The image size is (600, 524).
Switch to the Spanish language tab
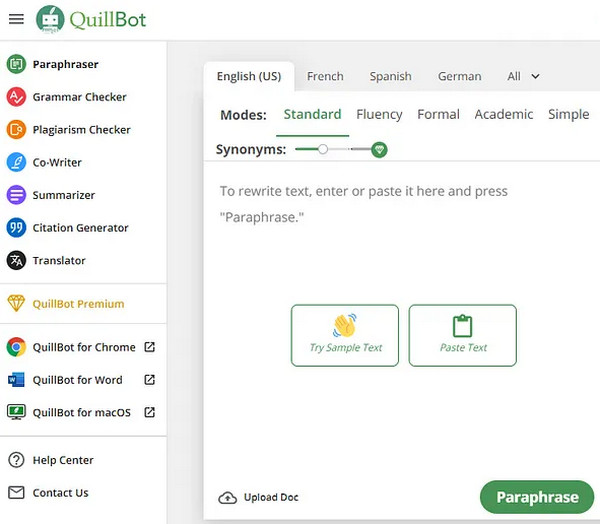coord(391,76)
